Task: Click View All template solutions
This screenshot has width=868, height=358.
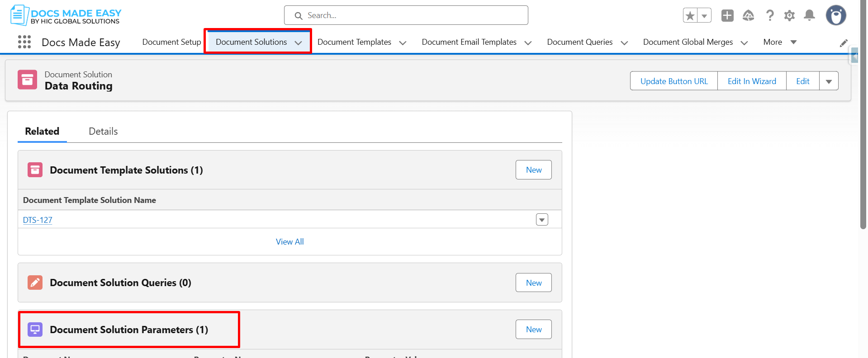Action: [290, 242]
